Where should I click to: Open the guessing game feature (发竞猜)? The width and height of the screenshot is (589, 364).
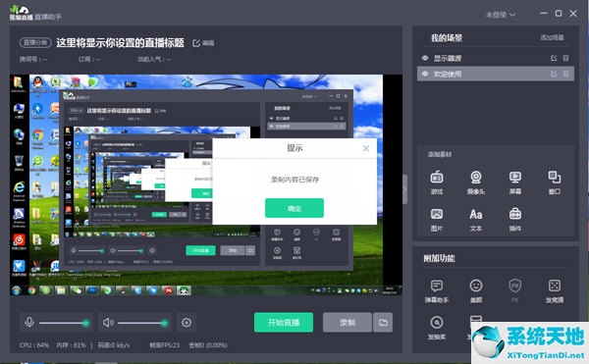[x=555, y=291]
